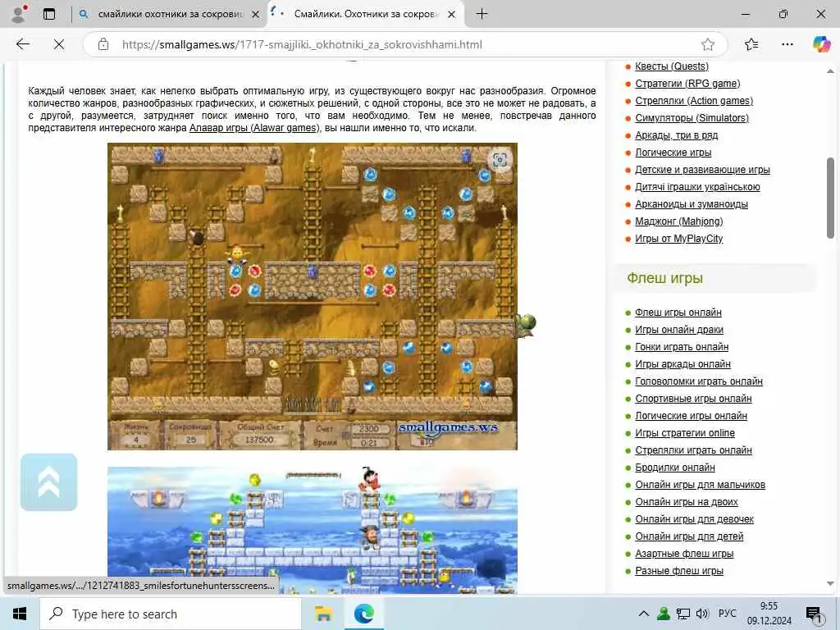Open the volume speaker tray icon
840x630 pixels.
click(x=702, y=614)
